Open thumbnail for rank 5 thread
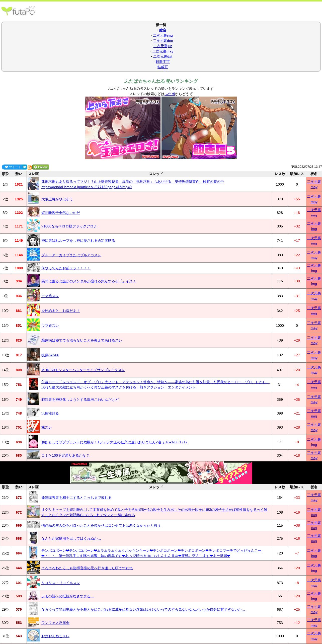This screenshot has height=644, width=322. click(33, 240)
